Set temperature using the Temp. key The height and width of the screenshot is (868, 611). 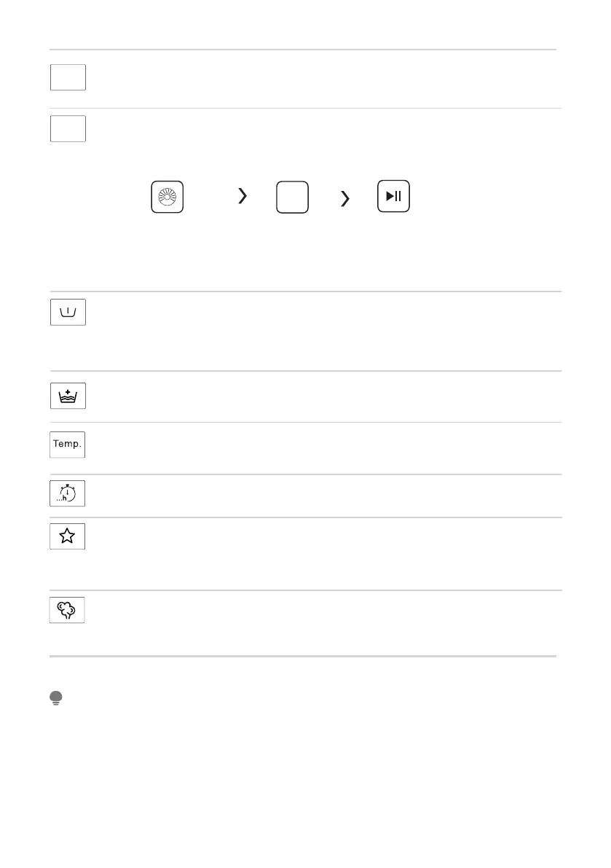coord(68,444)
